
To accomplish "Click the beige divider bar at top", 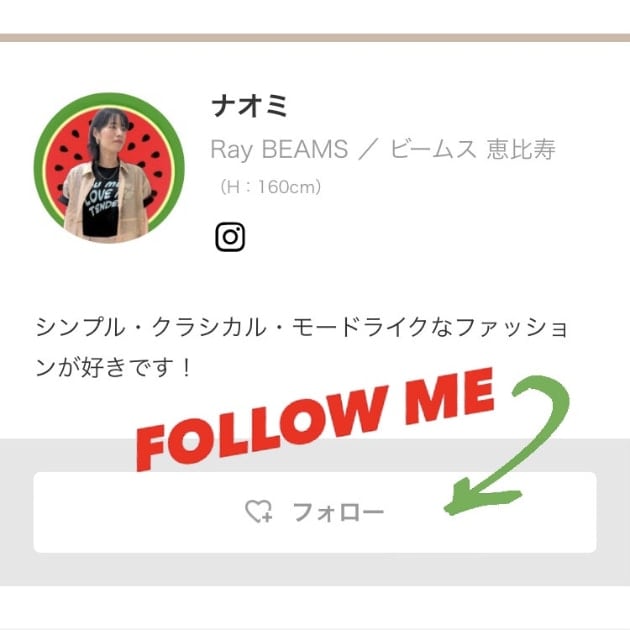I will 315,38.
